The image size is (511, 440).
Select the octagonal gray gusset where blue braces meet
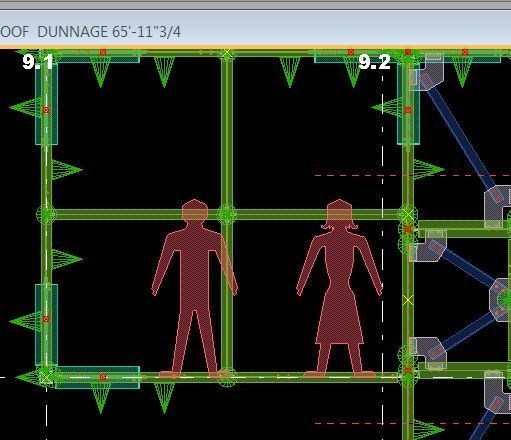[500, 300]
